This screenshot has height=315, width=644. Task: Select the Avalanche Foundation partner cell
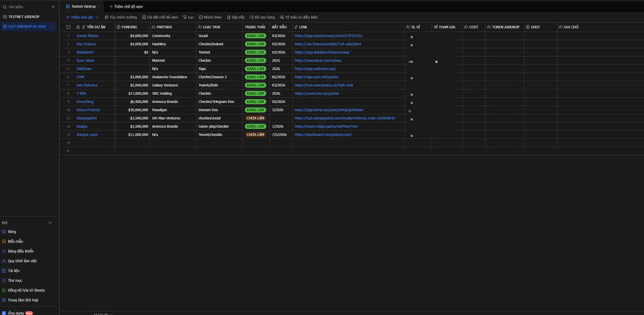(x=173, y=77)
